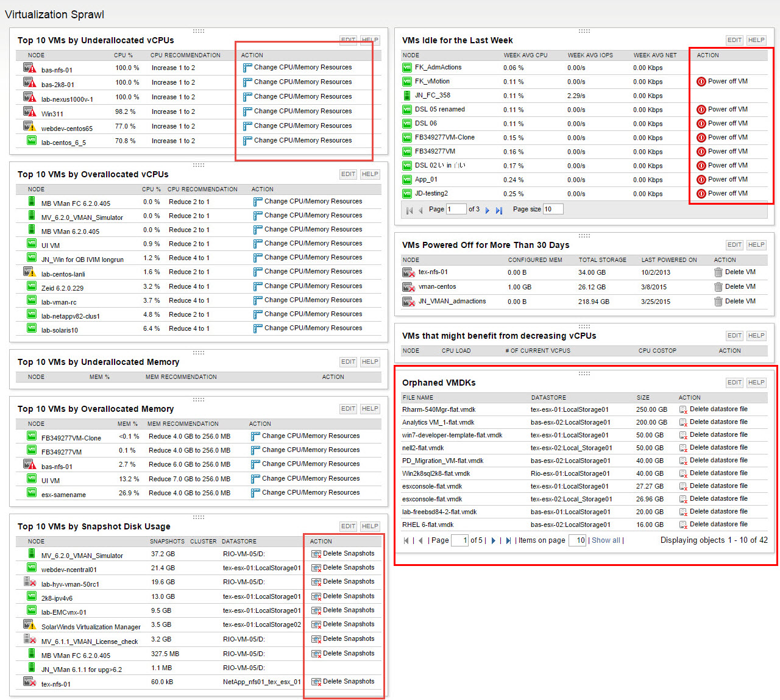Click the warning icon beside SolarWinds Virtualization Manager
This screenshot has height=700, width=780.
coord(29,624)
